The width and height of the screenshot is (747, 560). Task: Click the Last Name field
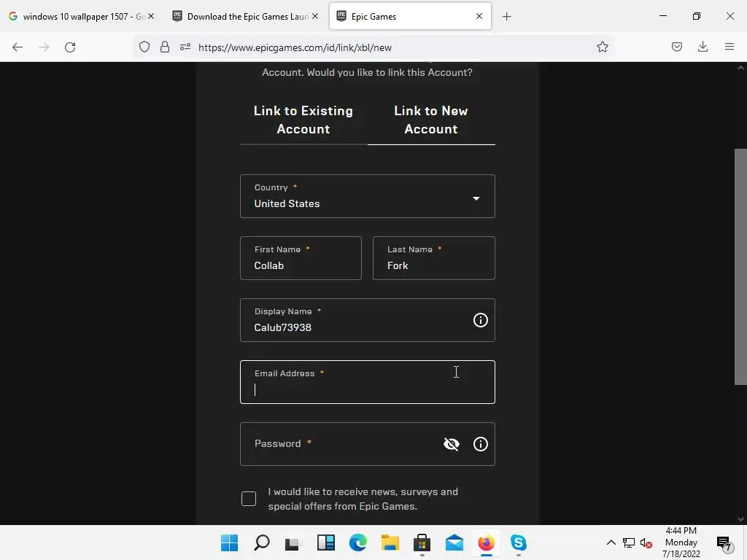[x=433, y=258]
